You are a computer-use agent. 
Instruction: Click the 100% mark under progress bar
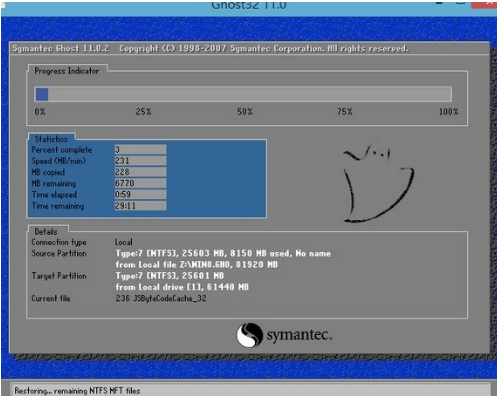(448, 112)
